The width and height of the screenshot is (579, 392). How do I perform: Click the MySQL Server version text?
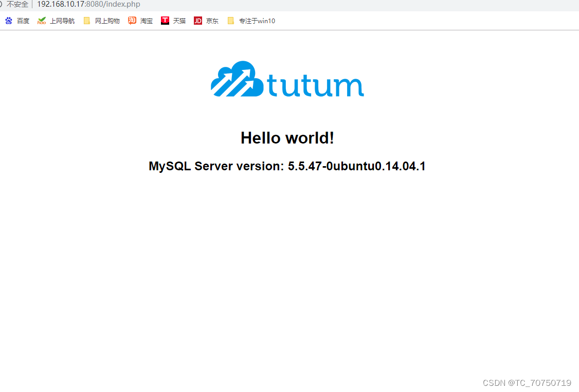[x=287, y=166]
